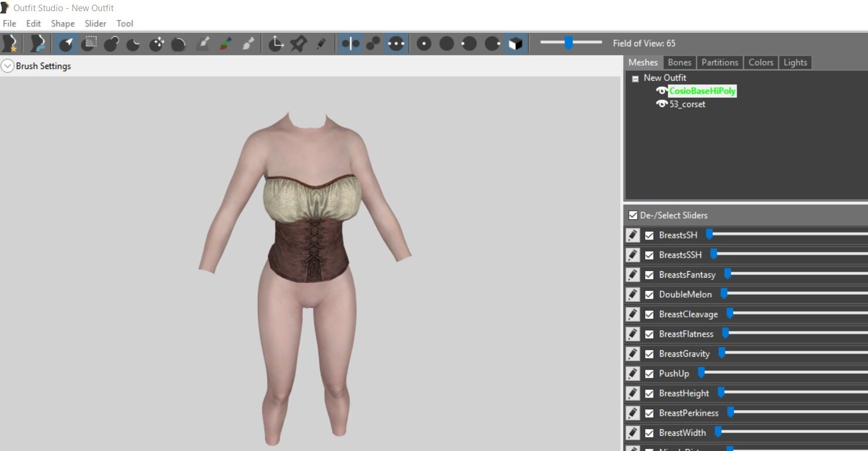The height and width of the screenshot is (451, 868).
Task: Uncheck the BreastsFantasy slider checkbox
Action: pyautogui.click(x=649, y=275)
